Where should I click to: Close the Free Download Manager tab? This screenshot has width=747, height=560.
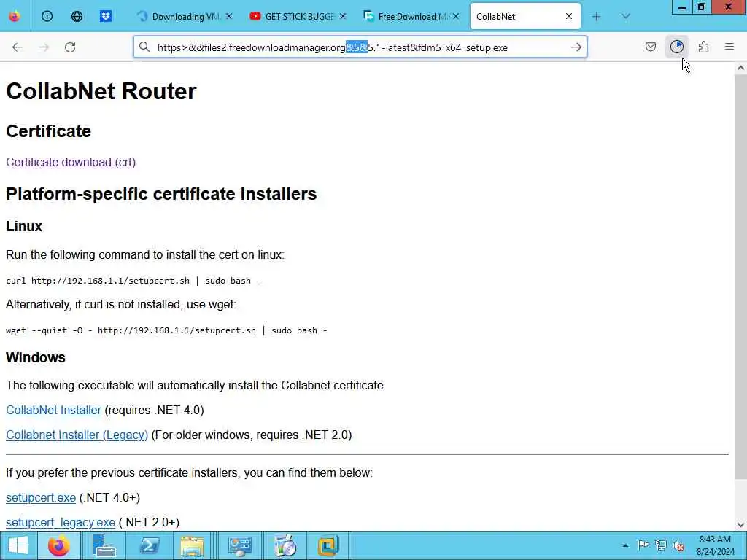(x=456, y=16)
